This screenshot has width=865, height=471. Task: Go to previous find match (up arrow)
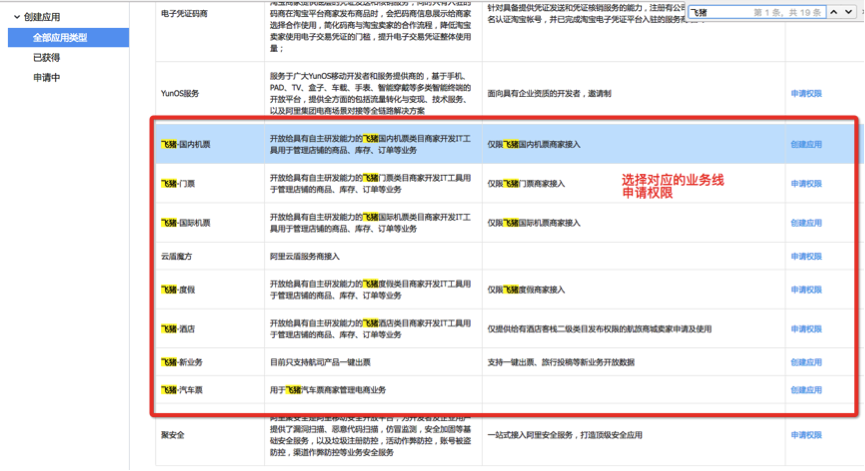click(834, 12)
